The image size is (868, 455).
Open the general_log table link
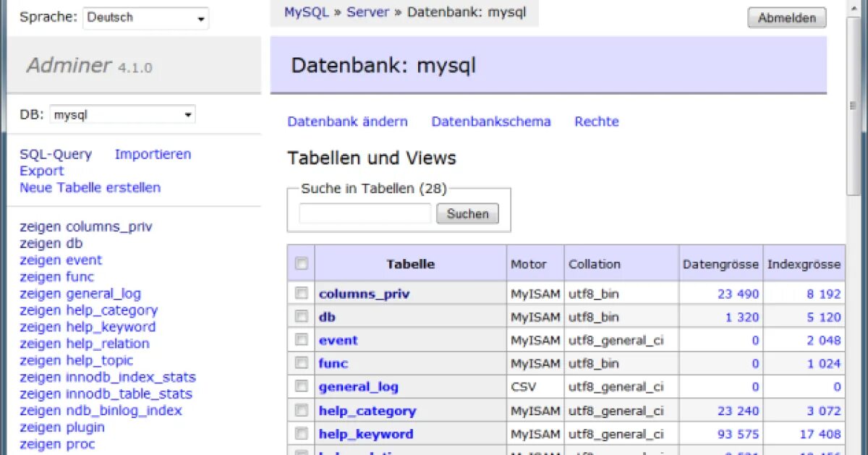coord(358,387)
